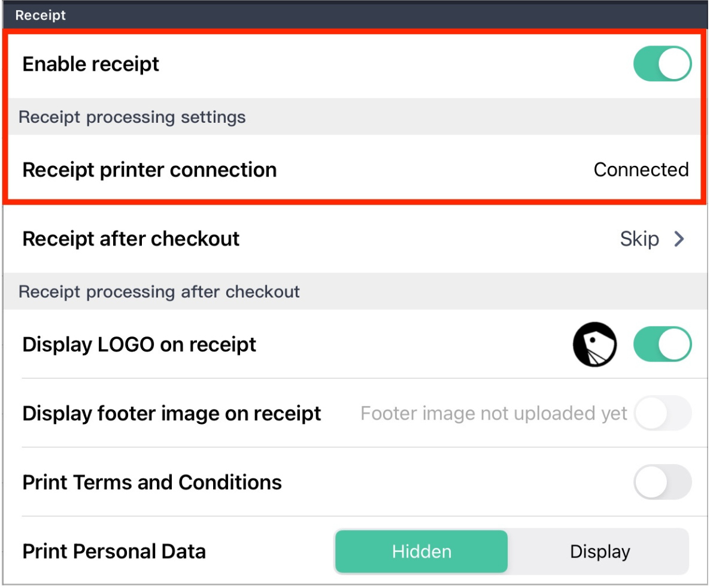The height and width of the screenshot is (588, 710).
Task: Choose Hidden for Print Personal Data
Action: 421,551
